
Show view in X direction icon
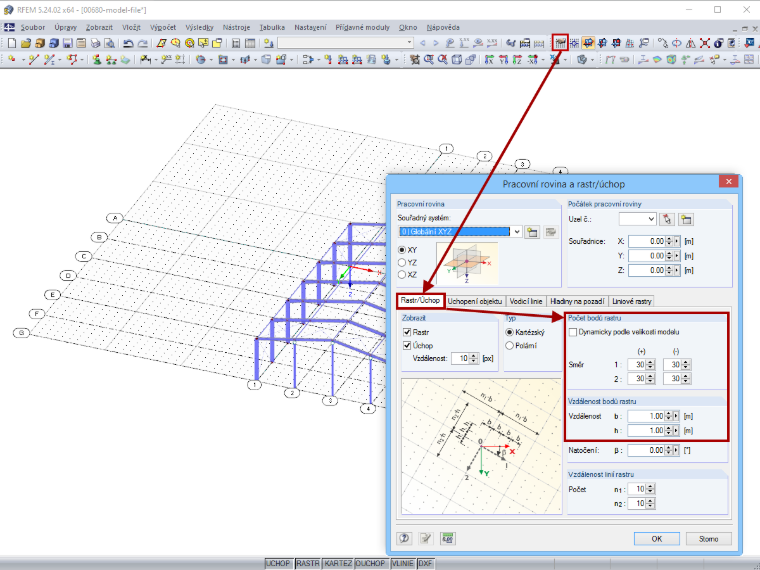tap(490, 59)
